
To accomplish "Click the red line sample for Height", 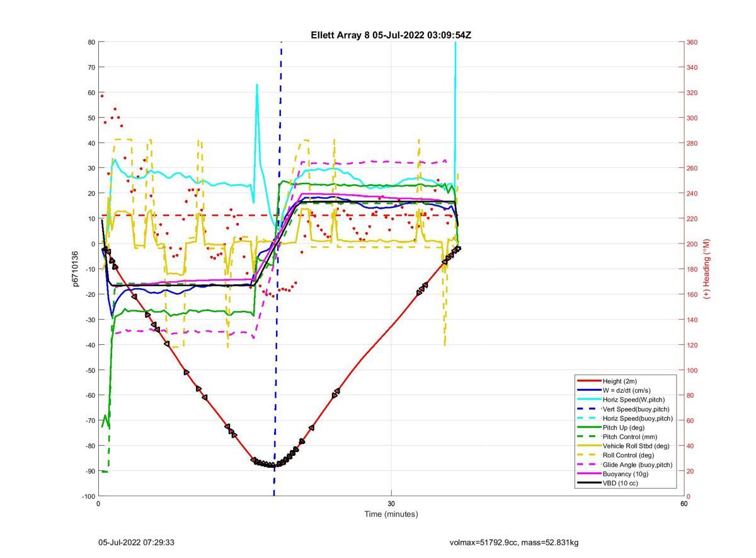I will 589,381.
